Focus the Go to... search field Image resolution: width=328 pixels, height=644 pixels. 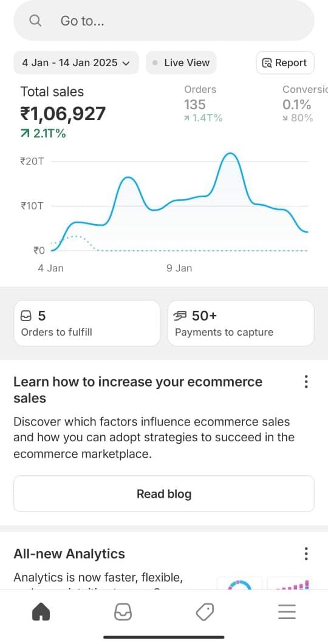(x=164, y=21)
